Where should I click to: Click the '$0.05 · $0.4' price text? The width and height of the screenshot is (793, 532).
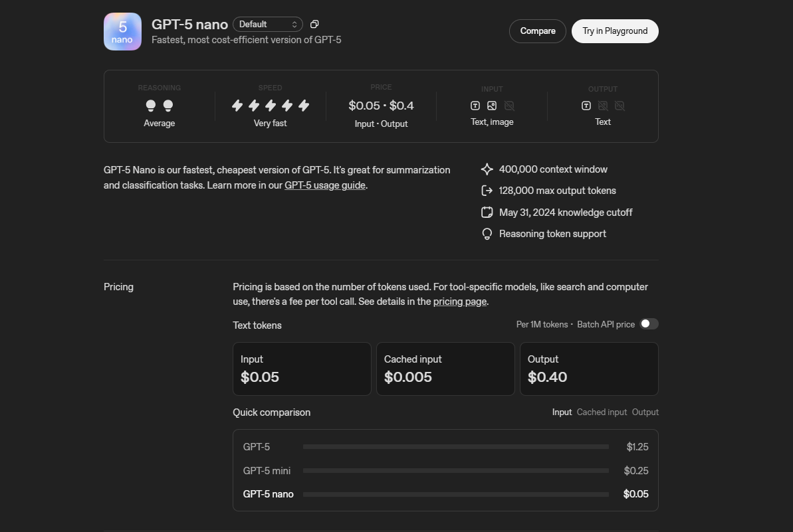pos(381,106)
